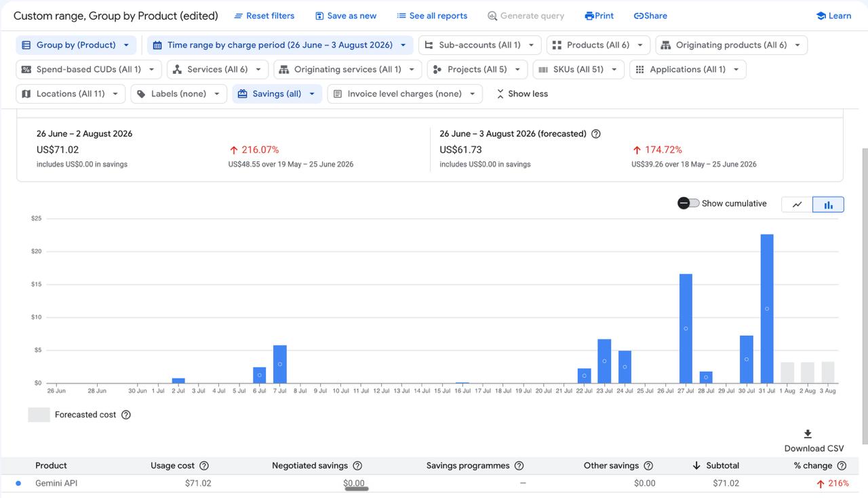Open See all reports link
This screenshot has height=498, width=868.
432,16
